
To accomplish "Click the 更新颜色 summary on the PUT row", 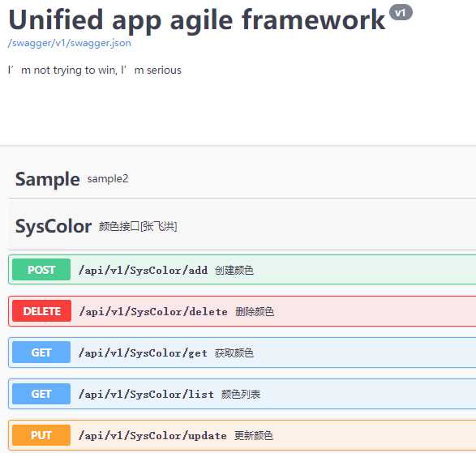I will coord(254,436).
